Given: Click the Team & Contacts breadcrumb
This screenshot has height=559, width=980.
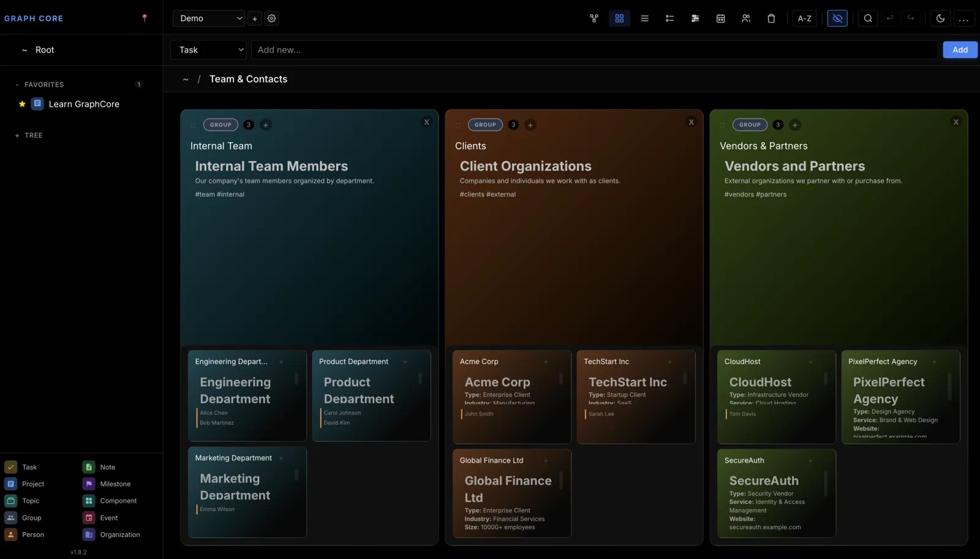Looking at the screenshot, I should tap(248, 79).
